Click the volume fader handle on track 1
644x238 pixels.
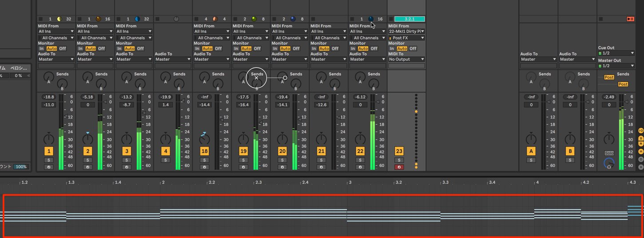(x=67, y=116)
